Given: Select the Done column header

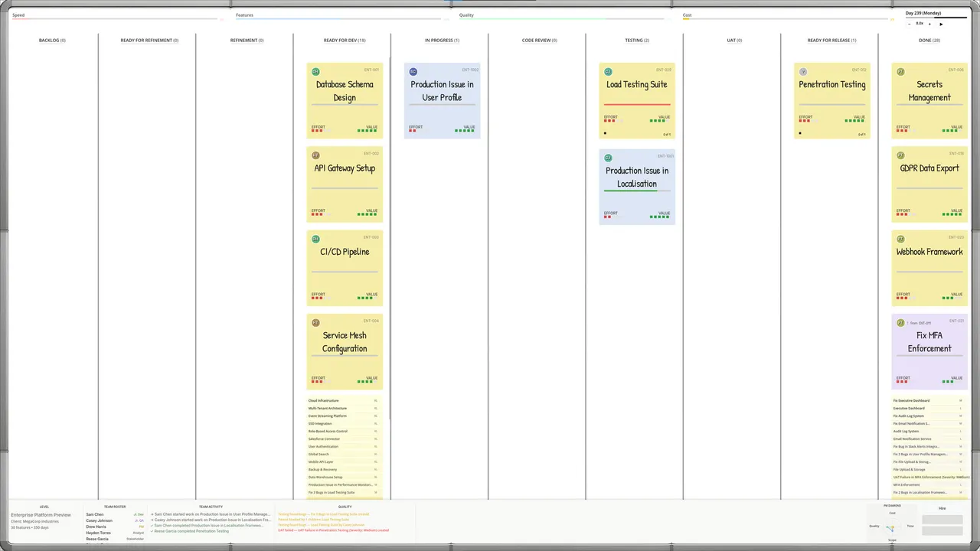Looking at the screenshot, I should tap(929, 40).
